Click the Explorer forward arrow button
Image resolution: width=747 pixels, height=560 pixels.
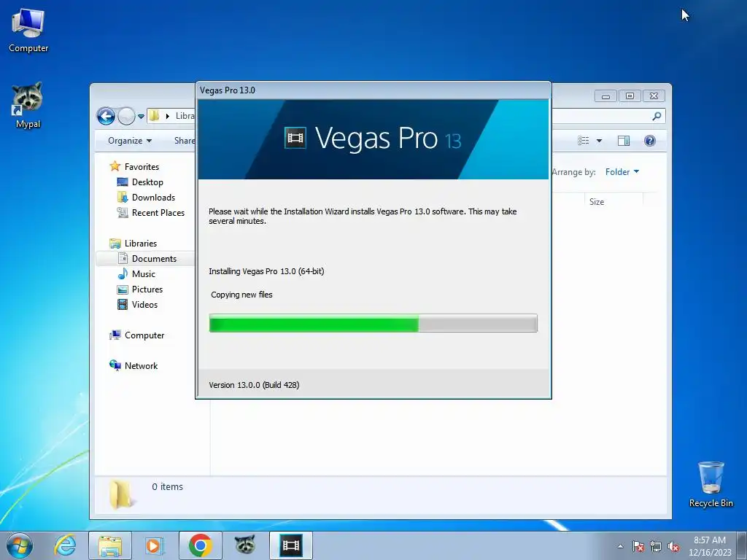(126, 116)
